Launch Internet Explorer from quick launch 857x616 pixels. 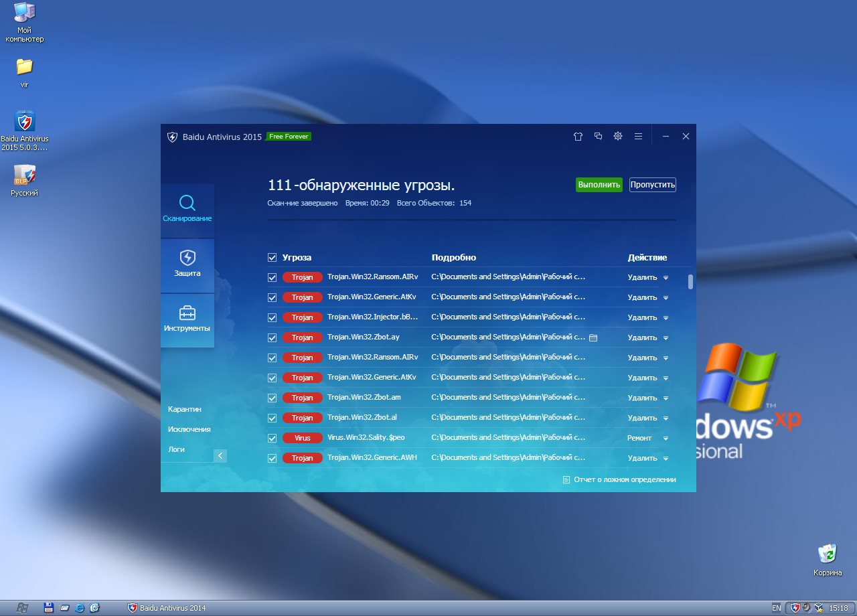tap(80, 608)
